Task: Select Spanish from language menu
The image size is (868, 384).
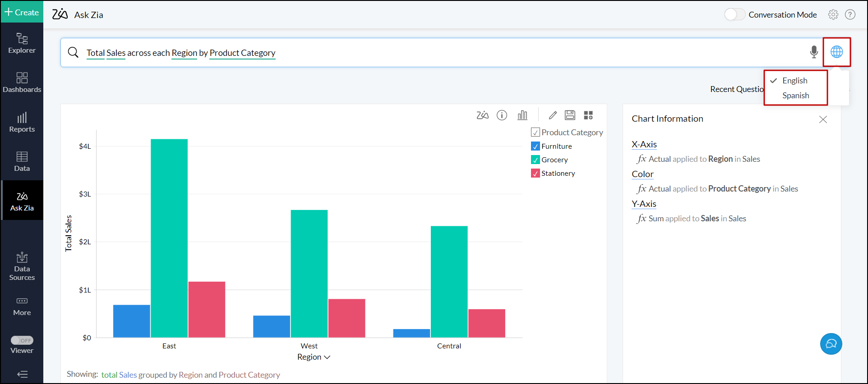Action: (795, 96)
